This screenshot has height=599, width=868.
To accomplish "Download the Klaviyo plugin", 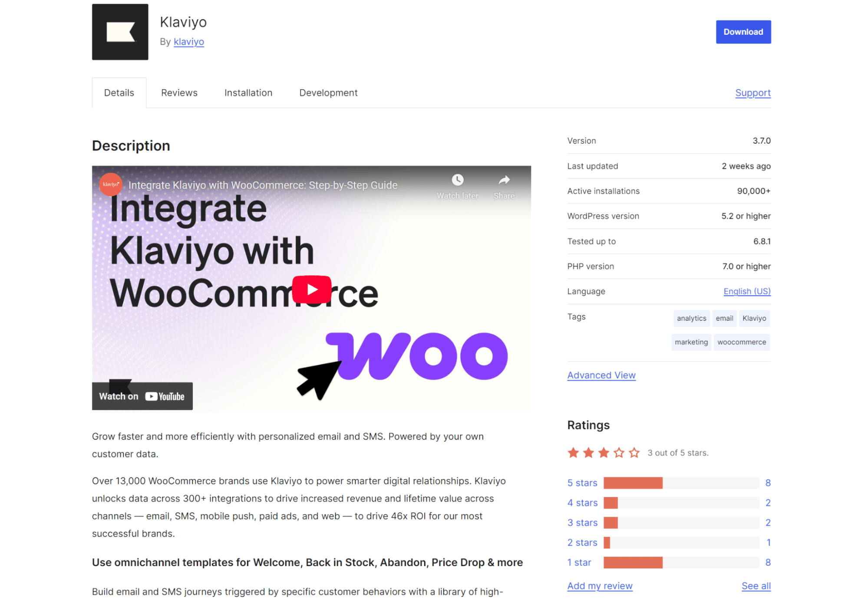I will click(743, 32).
